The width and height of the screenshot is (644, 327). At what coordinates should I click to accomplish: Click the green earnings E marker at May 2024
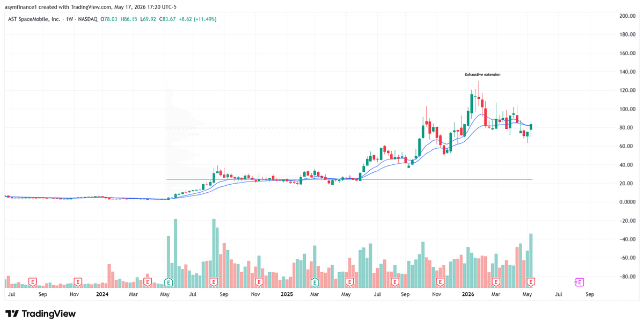(168, 282)
